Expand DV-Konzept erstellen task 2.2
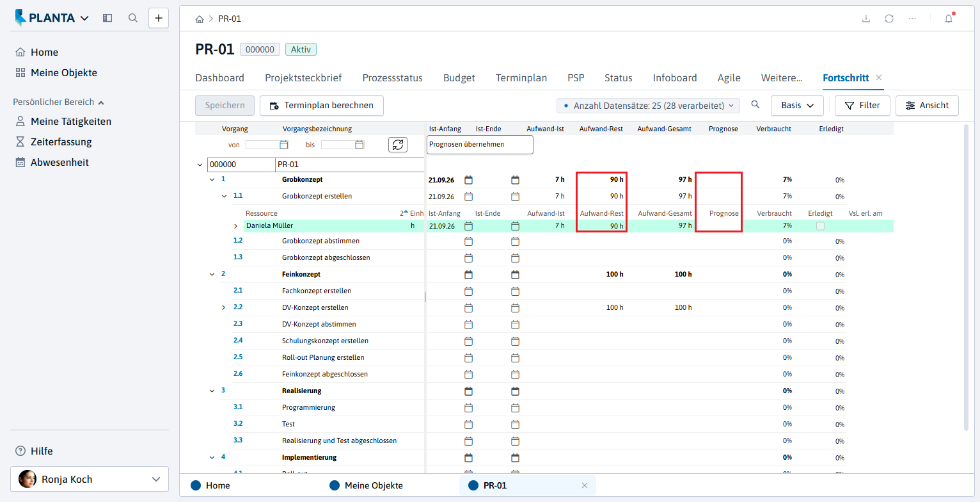This screenshot has height=502, width=980. pyautogui.click(x=224, y=307)
